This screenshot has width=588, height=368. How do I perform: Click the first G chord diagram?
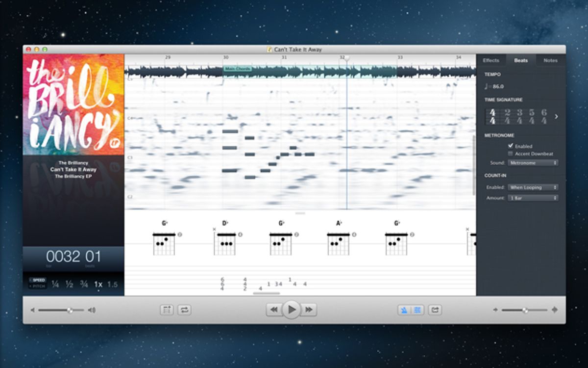(164, 243)
